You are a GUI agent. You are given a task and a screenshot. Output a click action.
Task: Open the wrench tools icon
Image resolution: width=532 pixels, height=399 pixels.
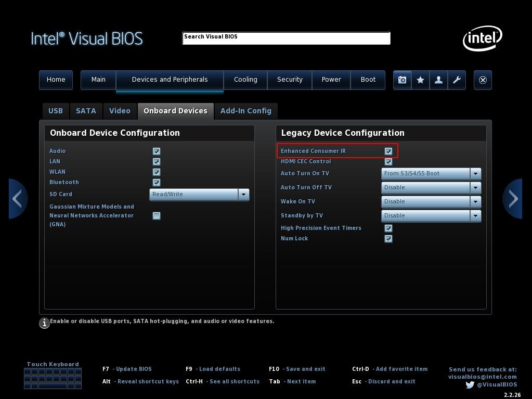(457, 80)
